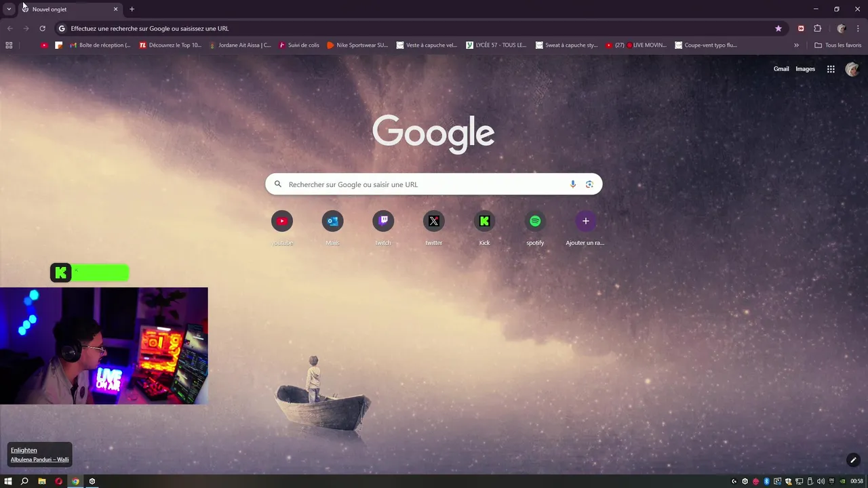Open Google Lens image search icon
868x488 pixels.
pyautogui.click(x=589, y=184)
